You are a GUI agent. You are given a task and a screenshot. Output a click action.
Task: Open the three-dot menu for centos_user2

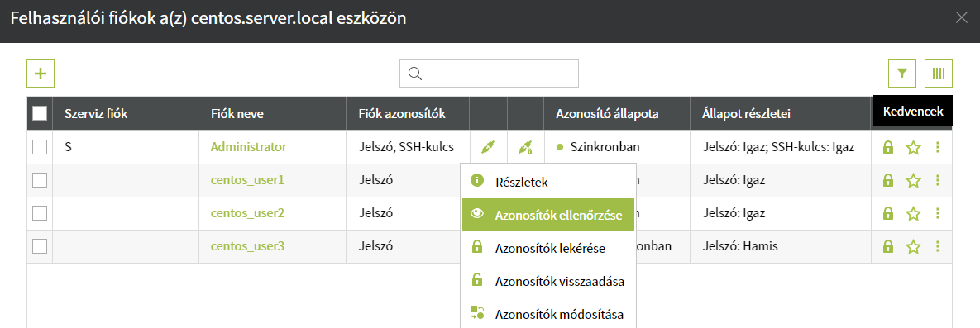(937, 214)
